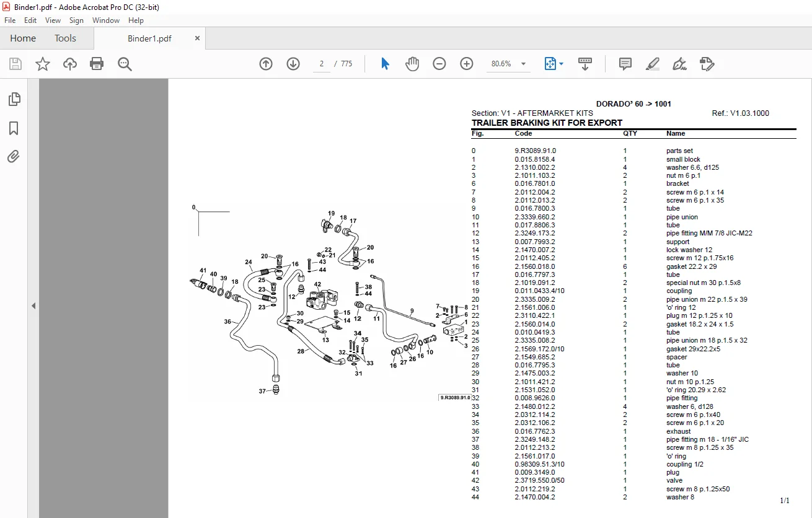This screenshot has width=812, height=518.
Task: Click code 0.015.8158.4 in the table
Action: click(x=535, y=159)
